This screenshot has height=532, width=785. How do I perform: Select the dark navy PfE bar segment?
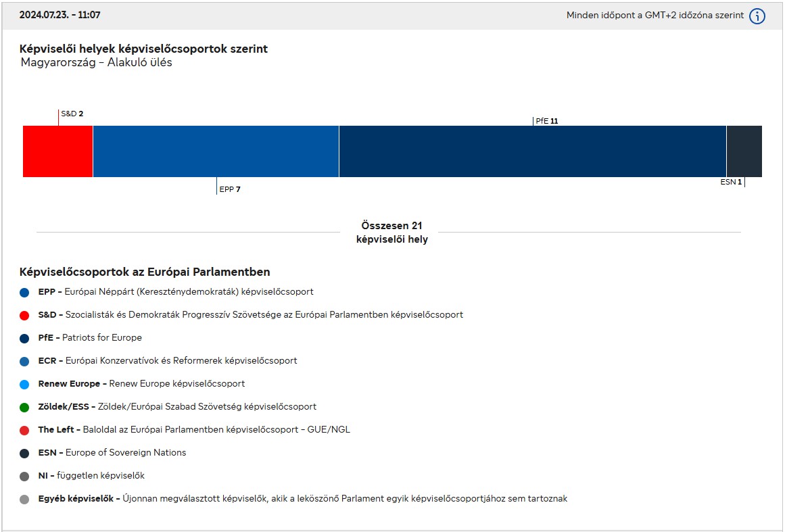coord(533,151)
